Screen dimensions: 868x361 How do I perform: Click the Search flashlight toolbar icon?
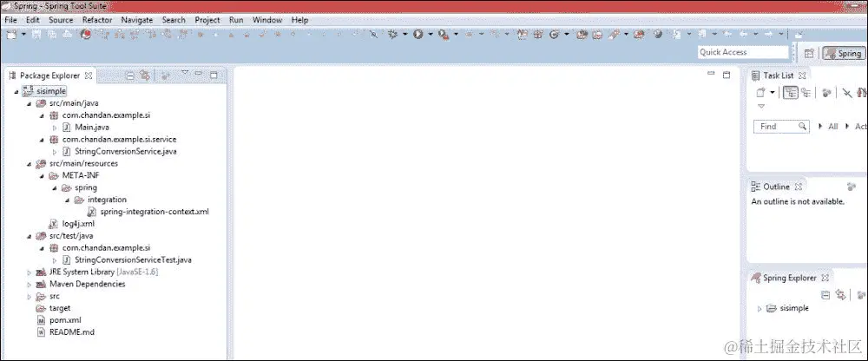point(615,35)
